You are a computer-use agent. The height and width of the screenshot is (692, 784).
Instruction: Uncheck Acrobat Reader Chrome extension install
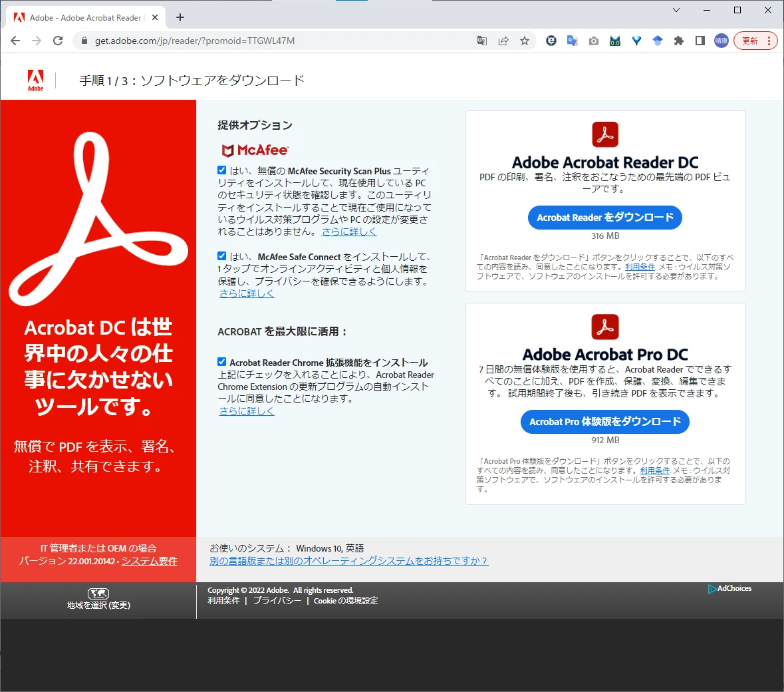(x=222, y=361)
